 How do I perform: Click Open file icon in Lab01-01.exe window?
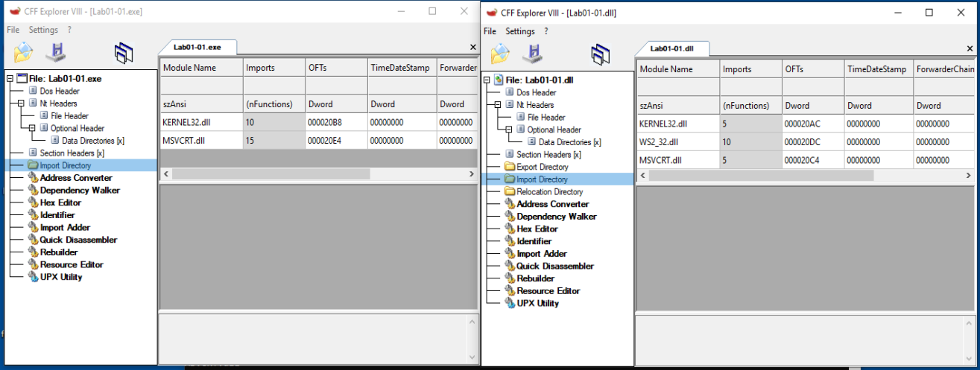pos(24,52)
